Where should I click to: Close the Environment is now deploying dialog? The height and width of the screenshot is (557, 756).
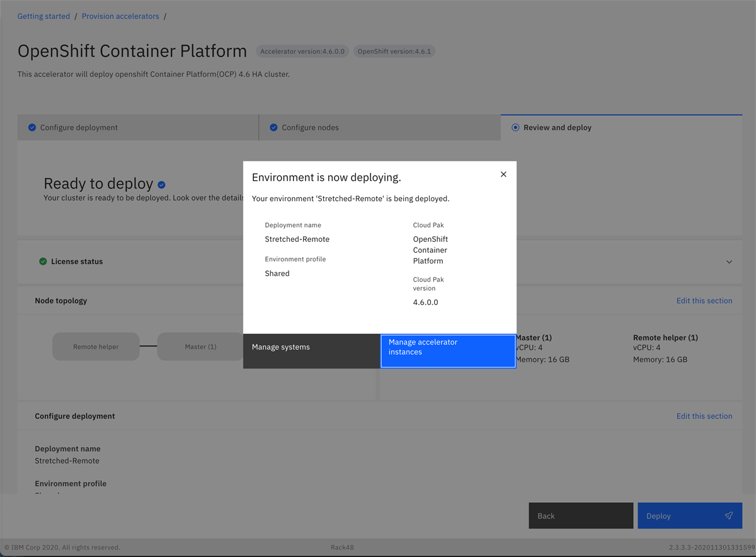pos(503,174)
